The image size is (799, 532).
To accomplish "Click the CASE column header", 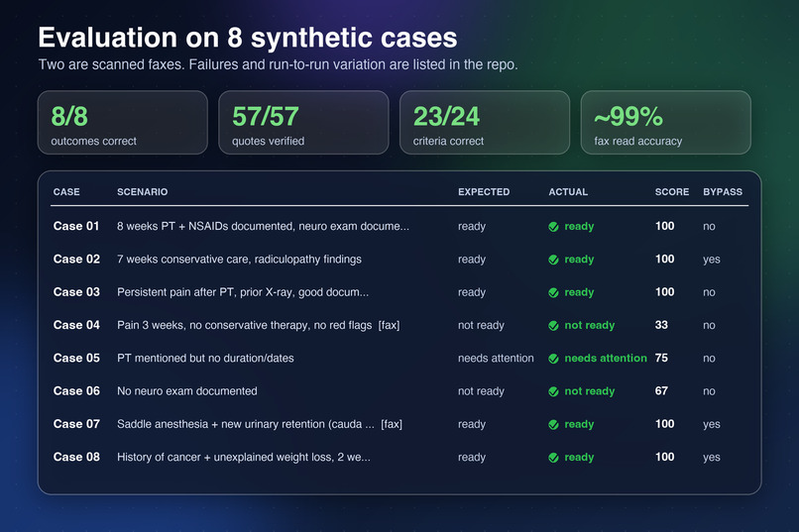I will click(66, 192).
